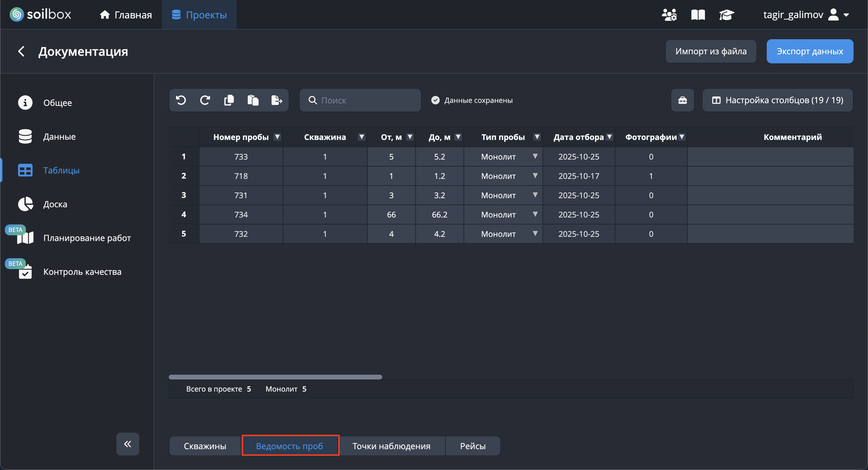
Task: Open the toolbox briefcase icon button
Action: [682, 100]
